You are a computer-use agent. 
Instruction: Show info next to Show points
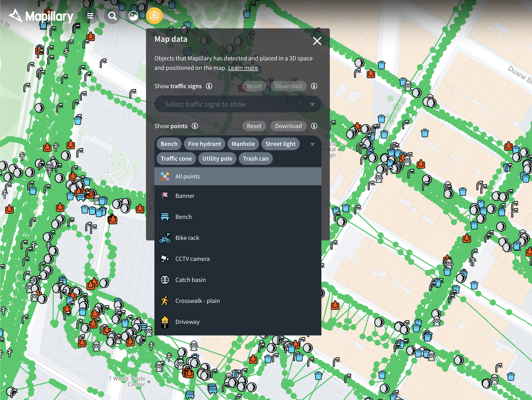(x=195, y=126)
